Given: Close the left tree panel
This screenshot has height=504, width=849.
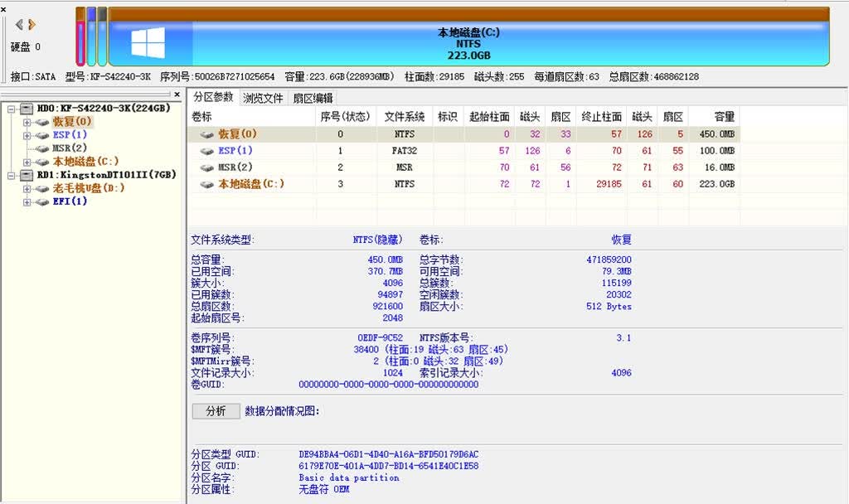Looking at the screenshot, I should click(177, 94).
